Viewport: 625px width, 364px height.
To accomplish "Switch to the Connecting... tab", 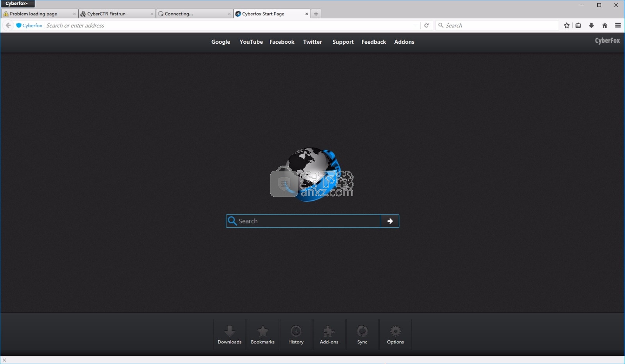I will (x=194, y=14).
